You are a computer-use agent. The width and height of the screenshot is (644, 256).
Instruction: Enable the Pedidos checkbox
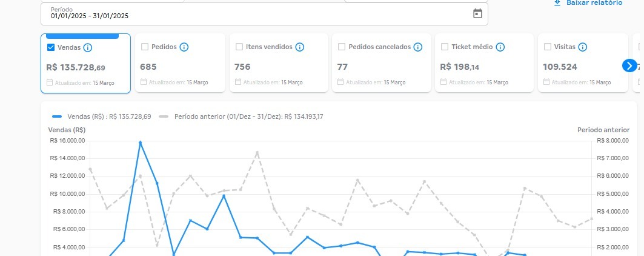[145, 47]
